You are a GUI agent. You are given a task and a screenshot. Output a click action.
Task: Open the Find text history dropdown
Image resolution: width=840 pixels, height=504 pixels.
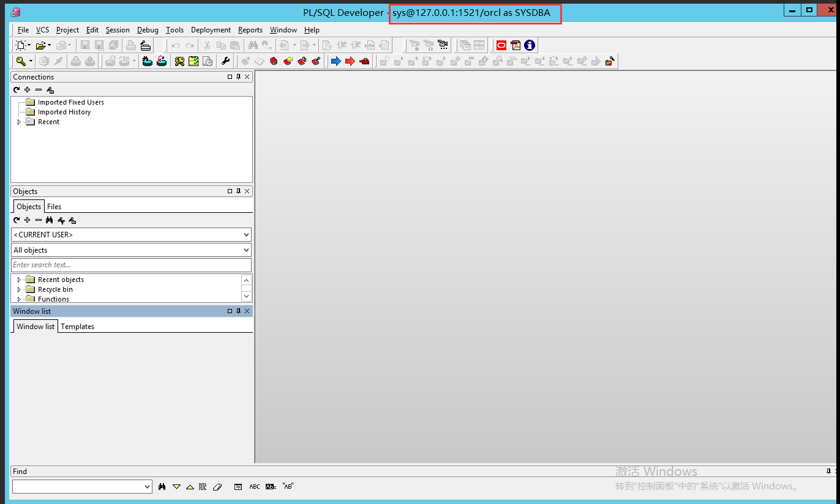point(147,487)
